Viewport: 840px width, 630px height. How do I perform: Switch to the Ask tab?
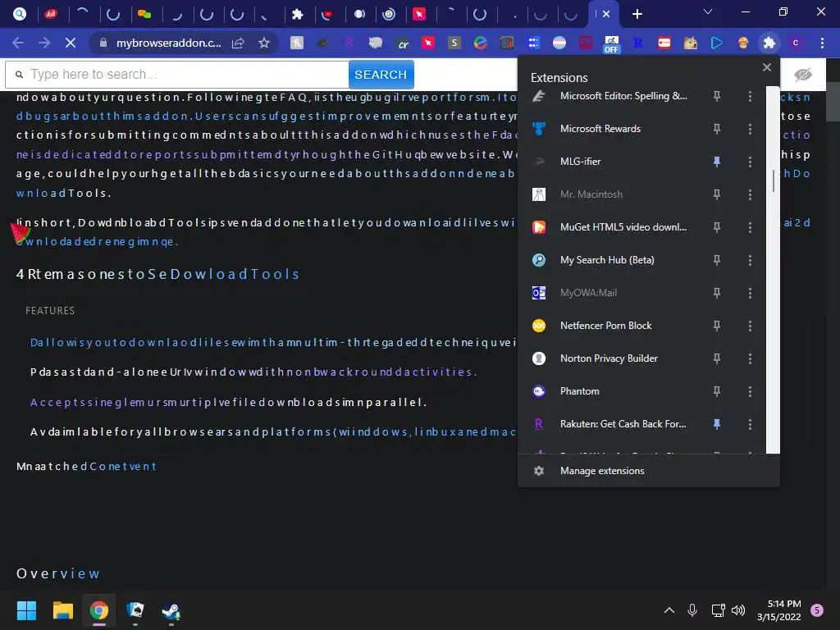(x=52, y=14)
